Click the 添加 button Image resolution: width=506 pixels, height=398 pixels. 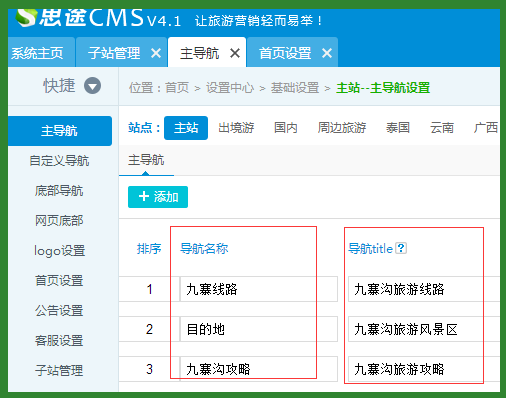(158, 197)
